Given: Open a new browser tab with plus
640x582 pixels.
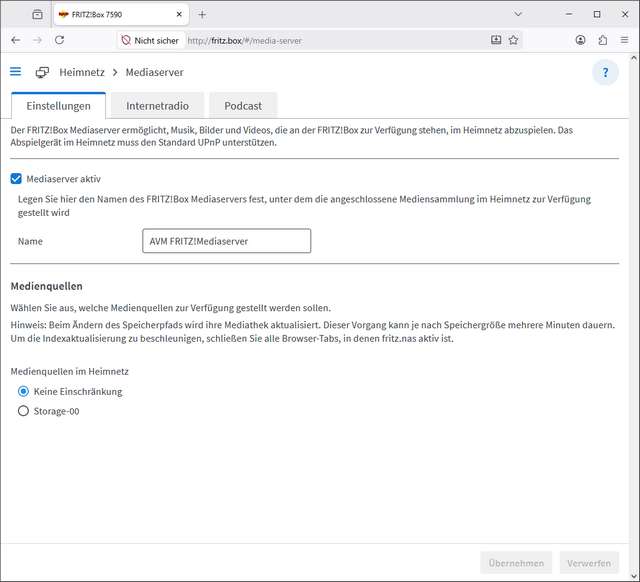Looking at the screenshot, I should [202, 15].
